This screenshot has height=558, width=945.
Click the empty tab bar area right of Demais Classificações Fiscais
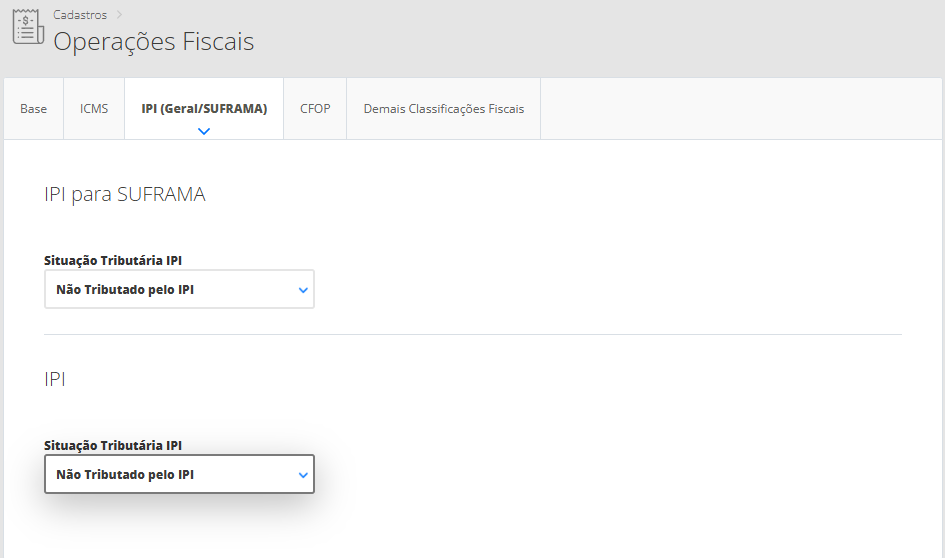(740, 109)
